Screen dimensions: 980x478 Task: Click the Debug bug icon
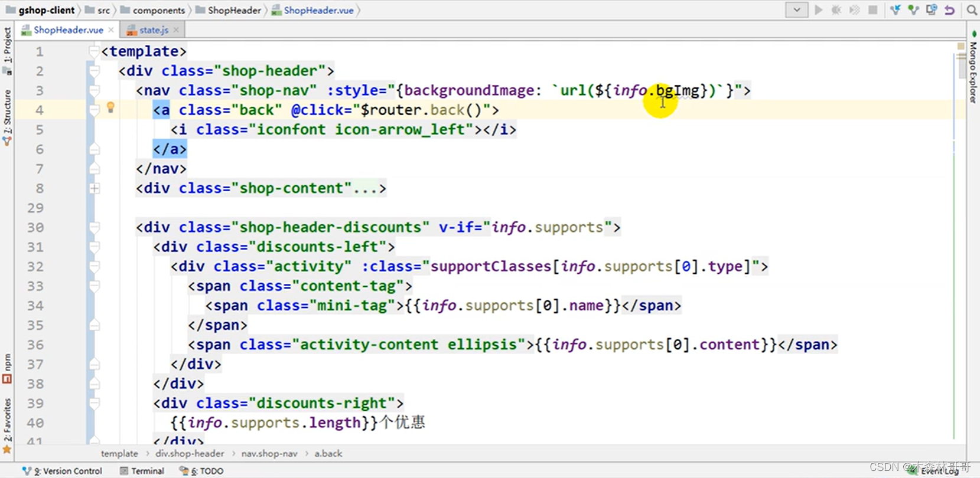click(x=836, y=10)
